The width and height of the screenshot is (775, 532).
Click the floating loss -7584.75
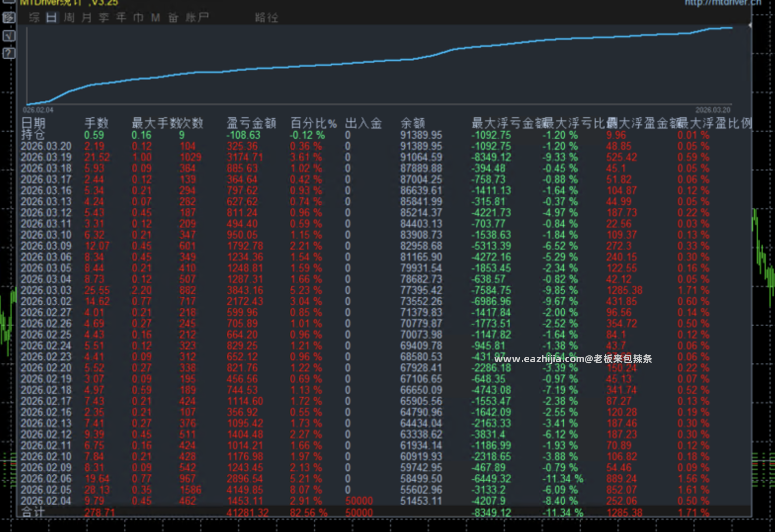[x=491, y=290]
